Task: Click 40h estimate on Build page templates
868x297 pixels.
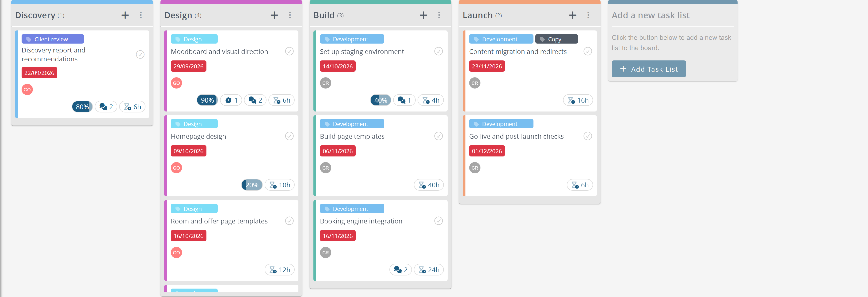Action: pos(429,185)
